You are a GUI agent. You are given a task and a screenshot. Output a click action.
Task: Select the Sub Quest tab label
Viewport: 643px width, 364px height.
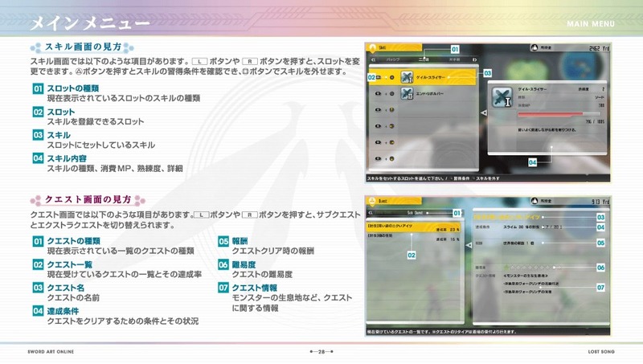pyautogui.click(x=415, y=213)
